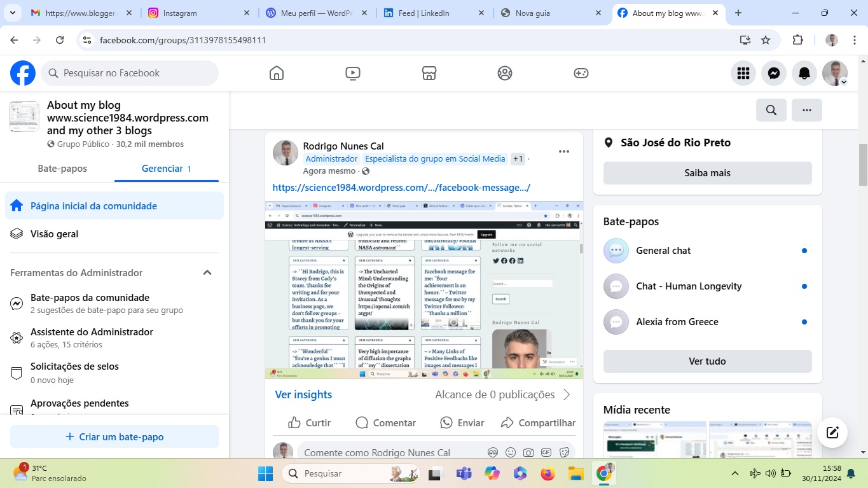Open the science1984.wordpress.com post link
The height and width of the screenshot is (488, 868).
(x=401, y=188)
